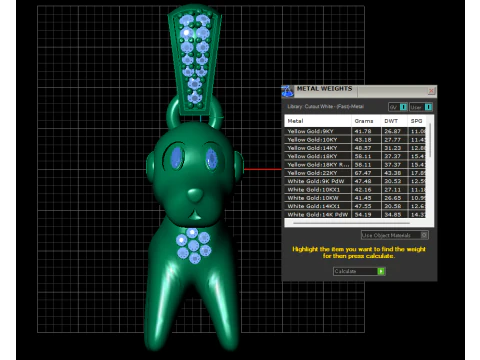Select the Yellow Gold:18KY row
This screenshot has width=480, height=360.
pyautogui.click(x=355, y=156)
